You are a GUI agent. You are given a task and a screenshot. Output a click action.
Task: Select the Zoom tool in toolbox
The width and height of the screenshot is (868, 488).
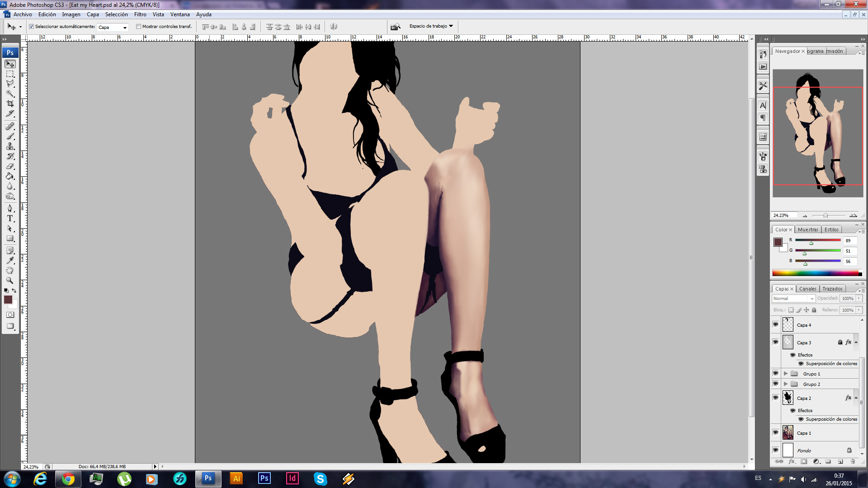10,280
